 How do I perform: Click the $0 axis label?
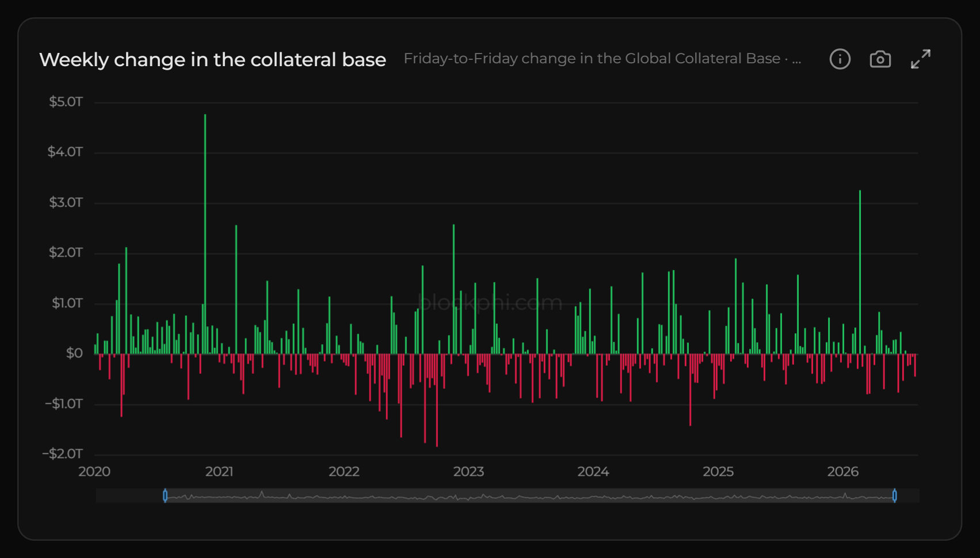(x=74, y=353)
